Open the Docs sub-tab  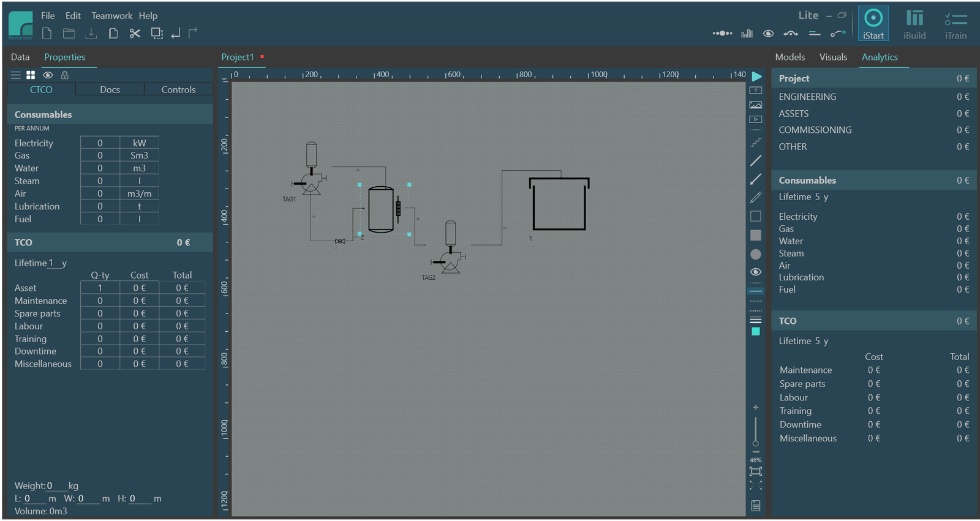pyautogui.click(x=110, y=89)
